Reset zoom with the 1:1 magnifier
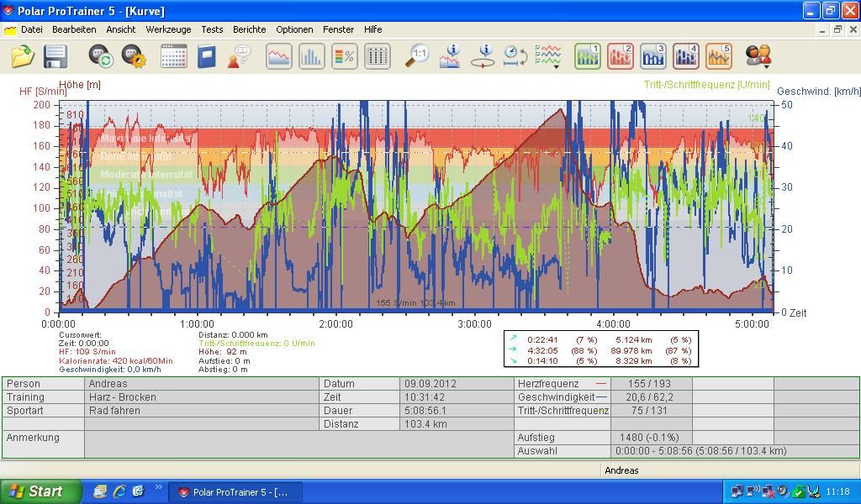 417,56
